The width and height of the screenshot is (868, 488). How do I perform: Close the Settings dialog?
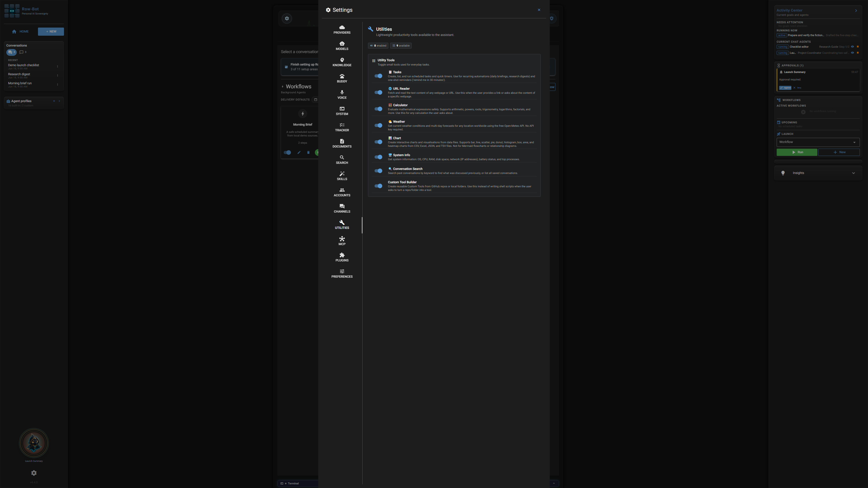(x=539, y=10)
